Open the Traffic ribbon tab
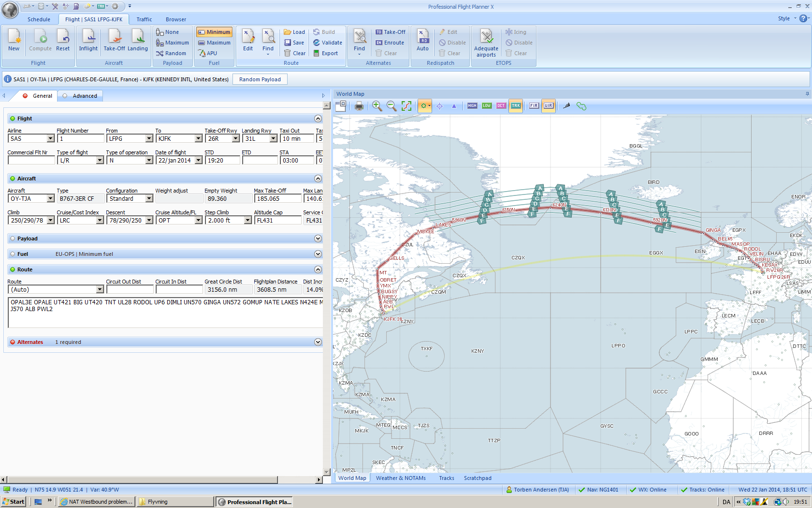The image size is (812, 508). click(144, 19)
